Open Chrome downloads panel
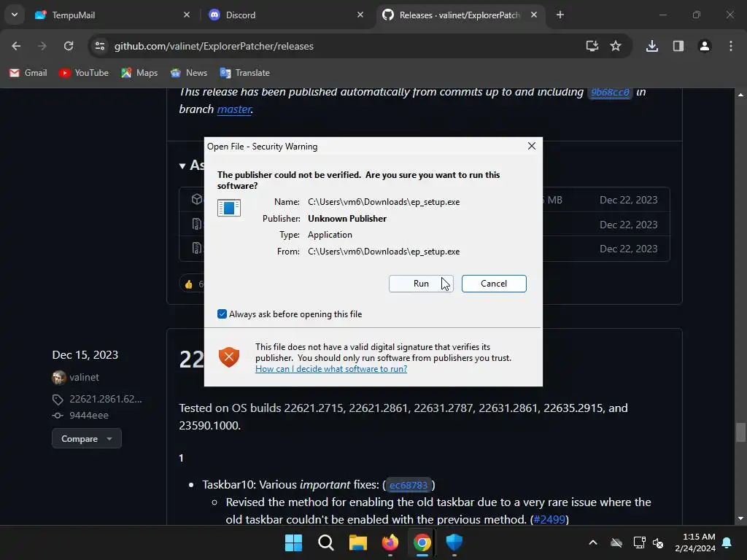The width and height of the screenshot is (747, 560). 652,46
